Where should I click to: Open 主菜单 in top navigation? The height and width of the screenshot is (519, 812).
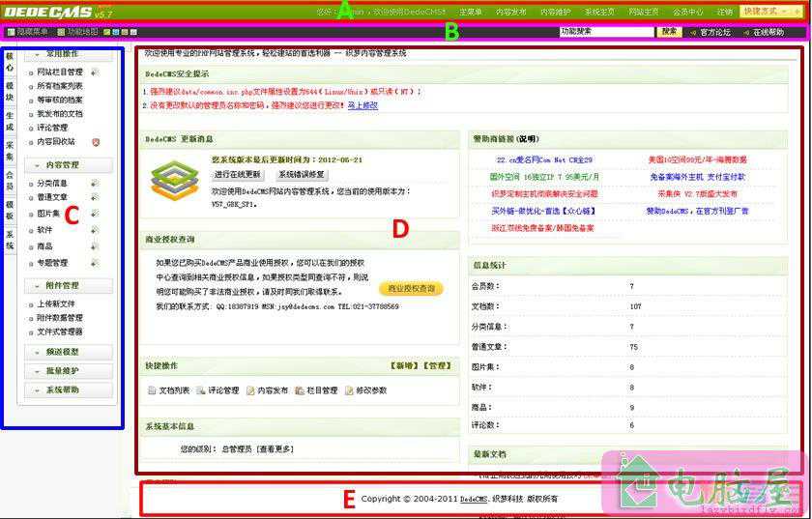471,12
